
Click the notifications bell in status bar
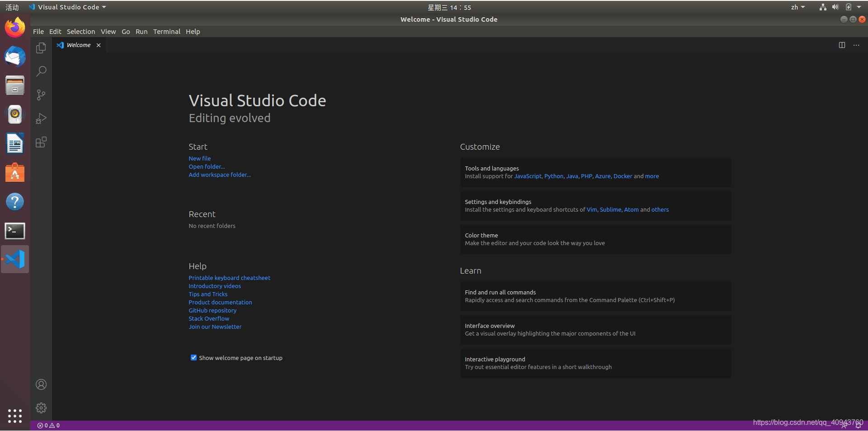click(858, 426)
